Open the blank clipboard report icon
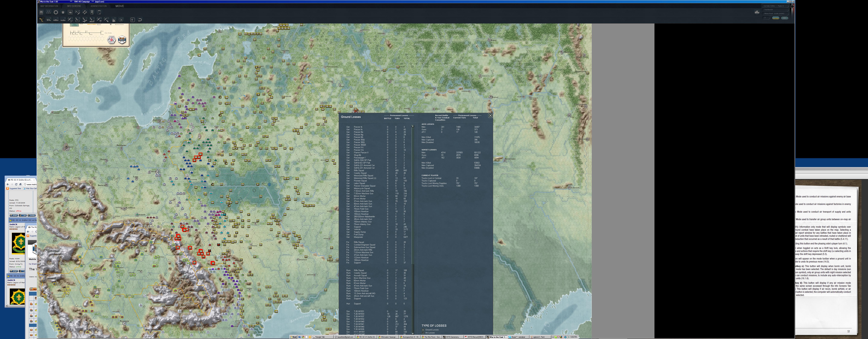This screenshot has height=339, width=868. [99, 13]
